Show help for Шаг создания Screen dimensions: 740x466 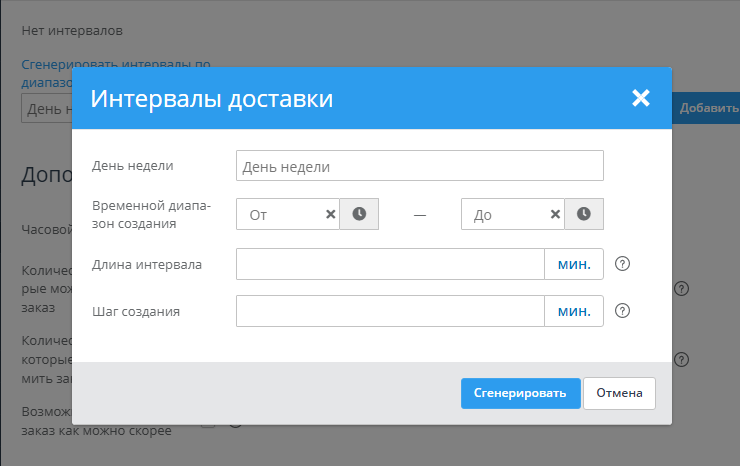coord(622,311)
